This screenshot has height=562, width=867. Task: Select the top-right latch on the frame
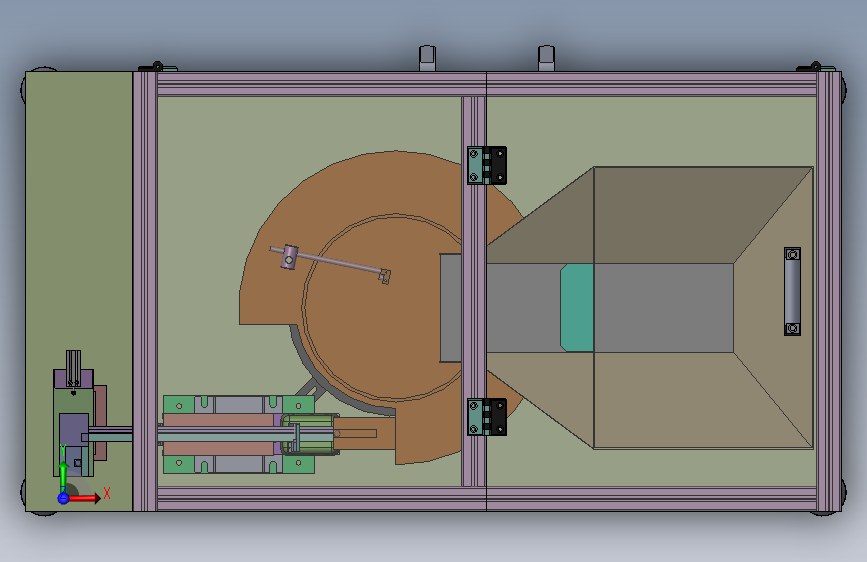[x=816, y=67]
